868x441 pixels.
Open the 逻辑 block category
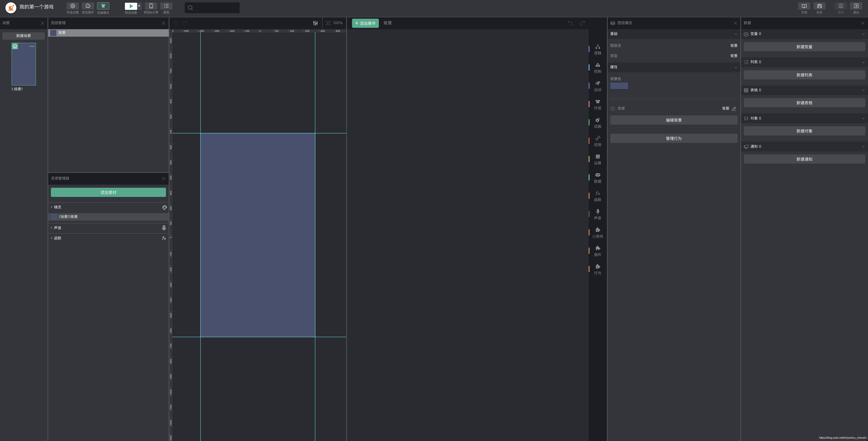coord(597,50)
